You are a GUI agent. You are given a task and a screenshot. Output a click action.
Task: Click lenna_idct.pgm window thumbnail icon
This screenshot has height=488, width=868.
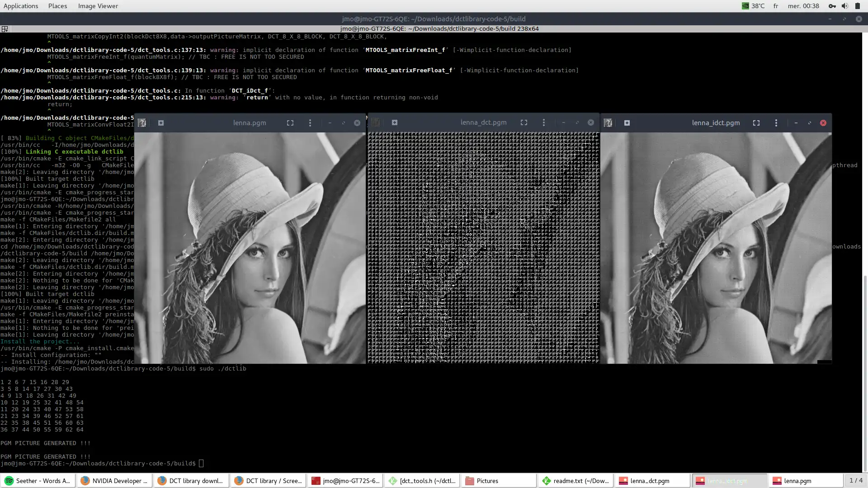[608, 123]
